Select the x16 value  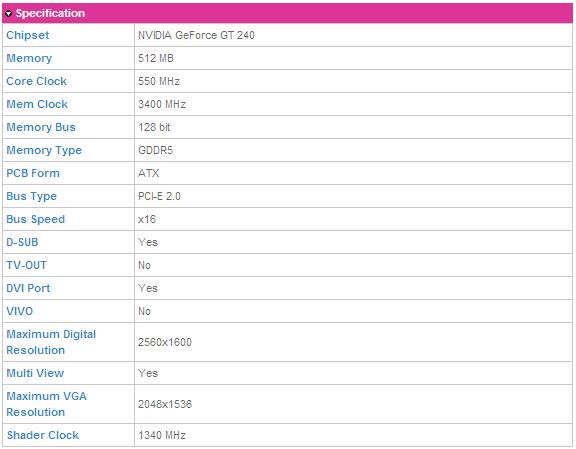147,219
